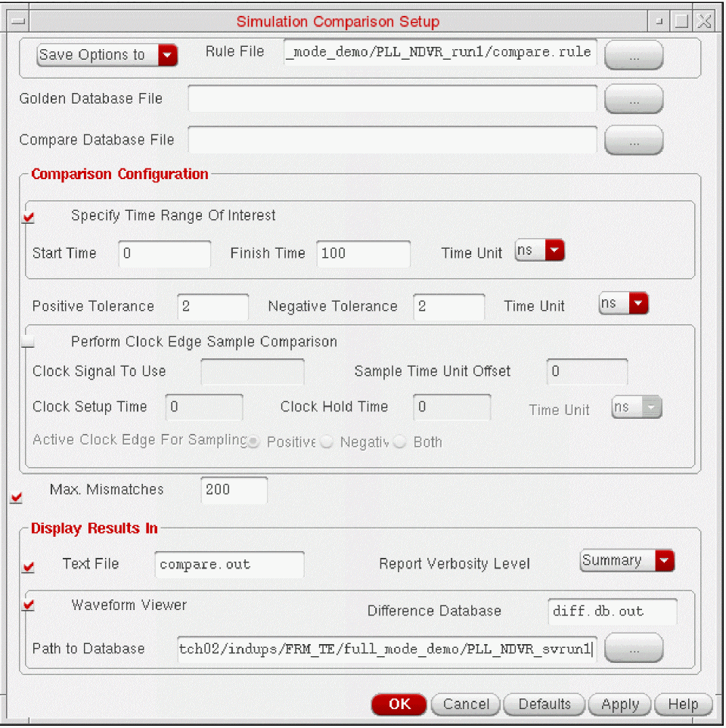Restore values with Defaults button
Viewport: 726px width, 728px height.
click(x=544, y=705)
